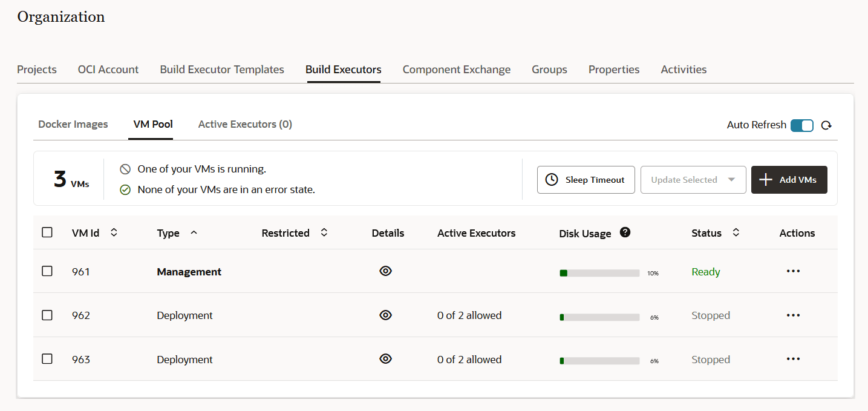Screen dimensions: 868x411
Task: Click VM 961's disk usage progress bar
Action: click(x=599, y=272)
